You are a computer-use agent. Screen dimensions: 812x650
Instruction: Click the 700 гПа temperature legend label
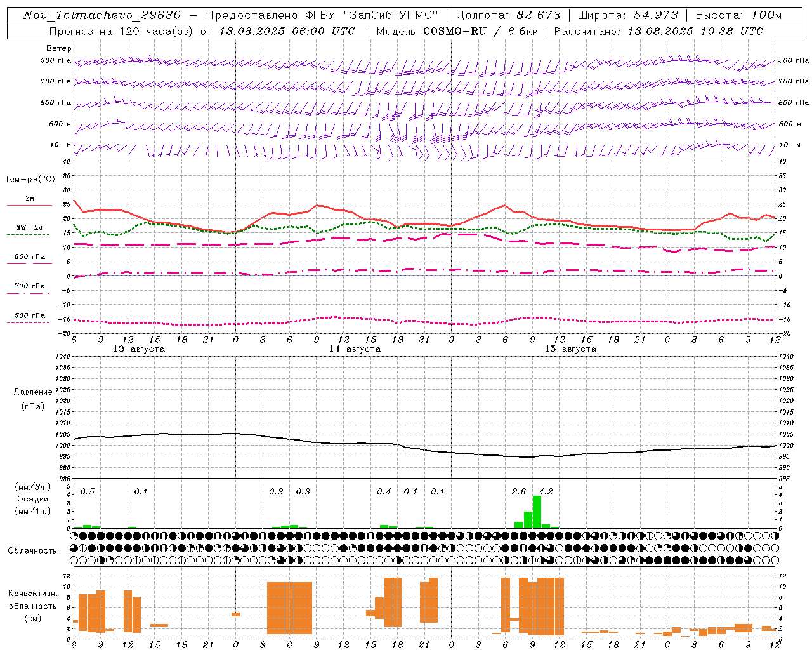click(x=30, y=286)
